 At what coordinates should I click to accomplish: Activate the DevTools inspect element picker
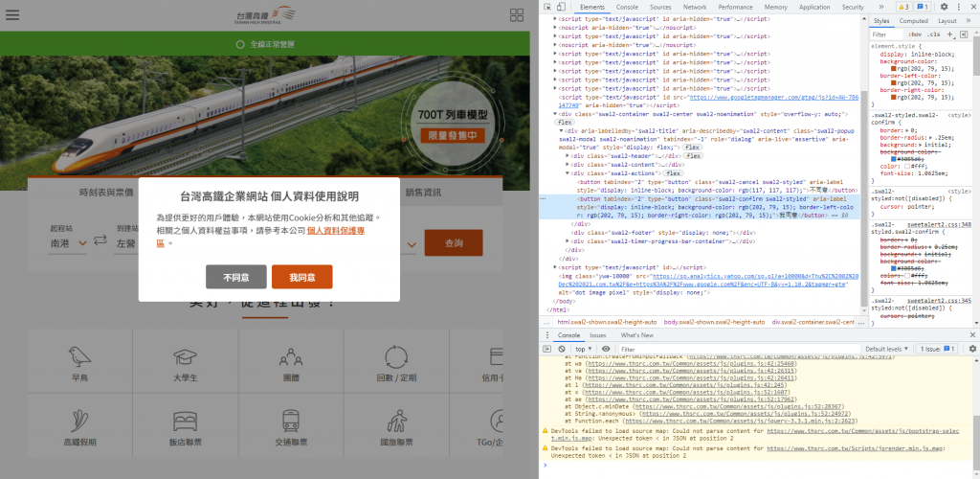pos(547,7)
